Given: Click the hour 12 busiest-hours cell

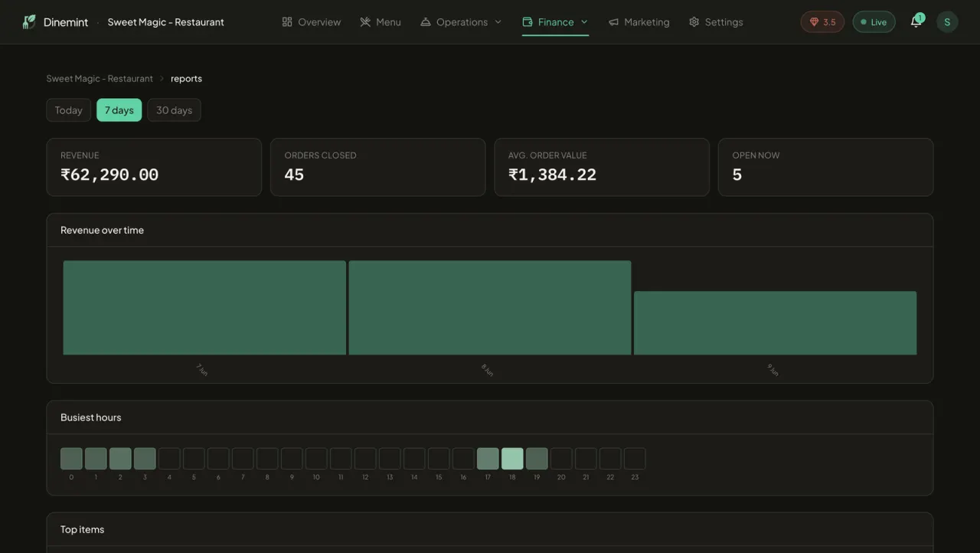Looking at the screenshot, I should pos(365,459).
